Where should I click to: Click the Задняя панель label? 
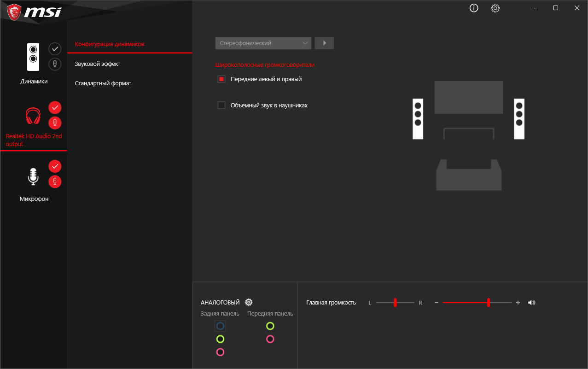(220, 314)
